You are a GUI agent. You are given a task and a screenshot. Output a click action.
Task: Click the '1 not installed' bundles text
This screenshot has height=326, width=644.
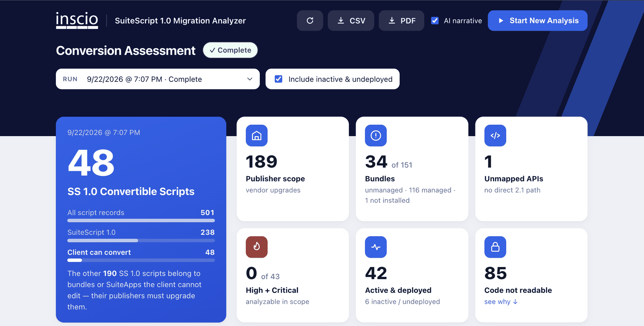point(387,201)
